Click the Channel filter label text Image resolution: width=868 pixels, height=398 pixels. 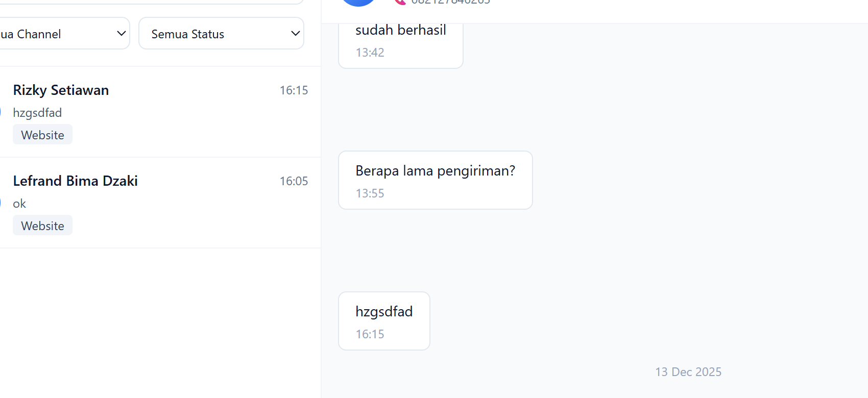click(32, 34)
